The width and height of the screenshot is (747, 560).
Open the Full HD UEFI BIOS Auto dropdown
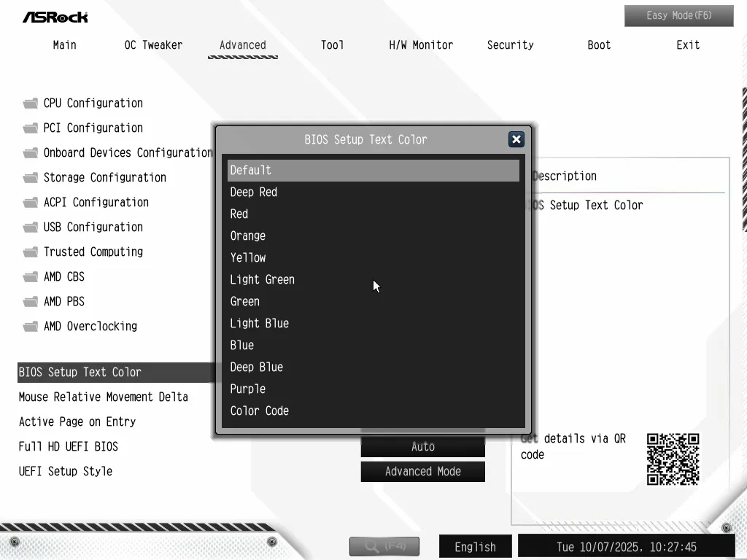[422, 447]
